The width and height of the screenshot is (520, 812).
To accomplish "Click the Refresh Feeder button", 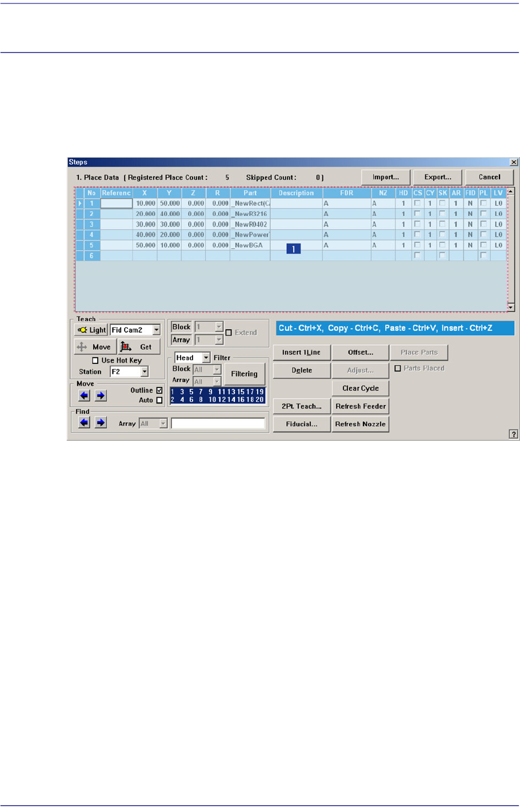I will point(361,406).
